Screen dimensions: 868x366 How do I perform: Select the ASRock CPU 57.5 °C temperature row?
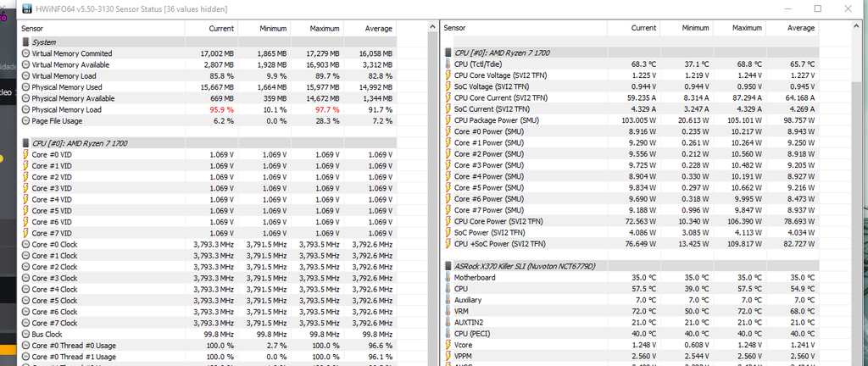630,289
